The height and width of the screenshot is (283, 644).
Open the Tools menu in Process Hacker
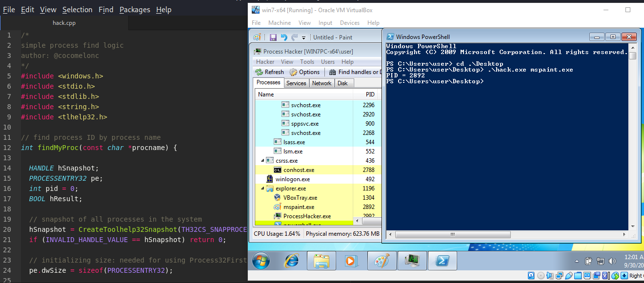pyautogui.click(x=307, y=61)
